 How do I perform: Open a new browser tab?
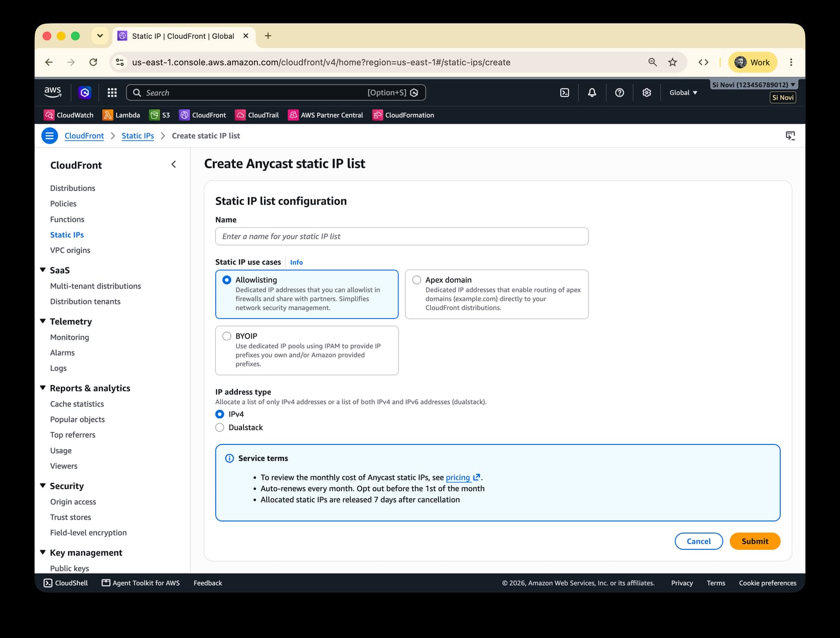[x=268, y=36]
